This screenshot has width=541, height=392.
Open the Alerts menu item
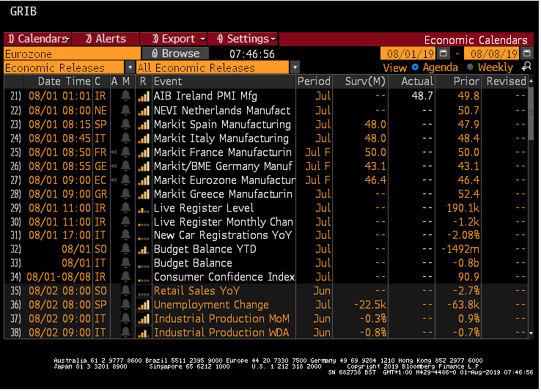pos(106,39)
